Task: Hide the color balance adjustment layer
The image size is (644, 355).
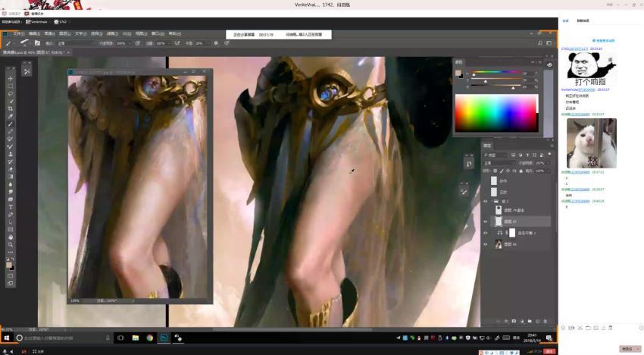Action: pos(485,233)
